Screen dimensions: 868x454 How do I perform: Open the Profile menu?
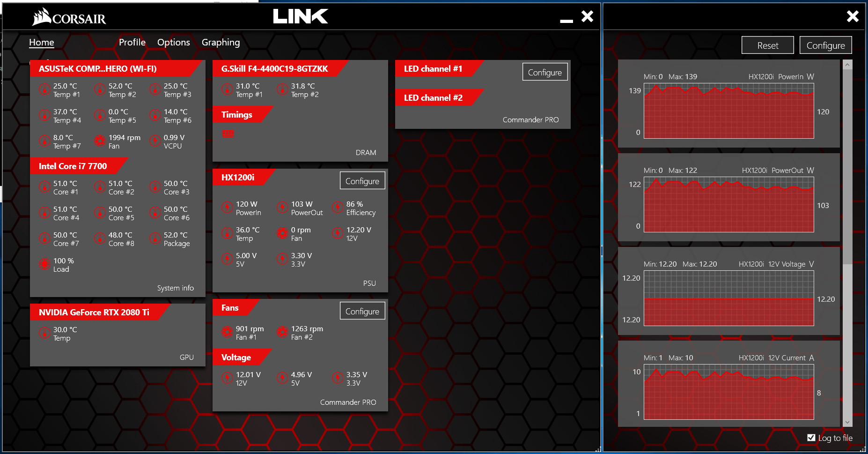click(132, 42)
